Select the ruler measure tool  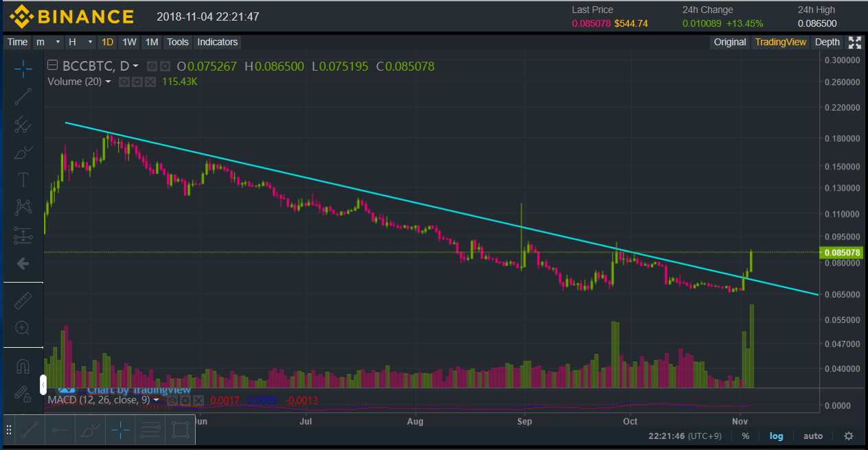coord(23,300)
